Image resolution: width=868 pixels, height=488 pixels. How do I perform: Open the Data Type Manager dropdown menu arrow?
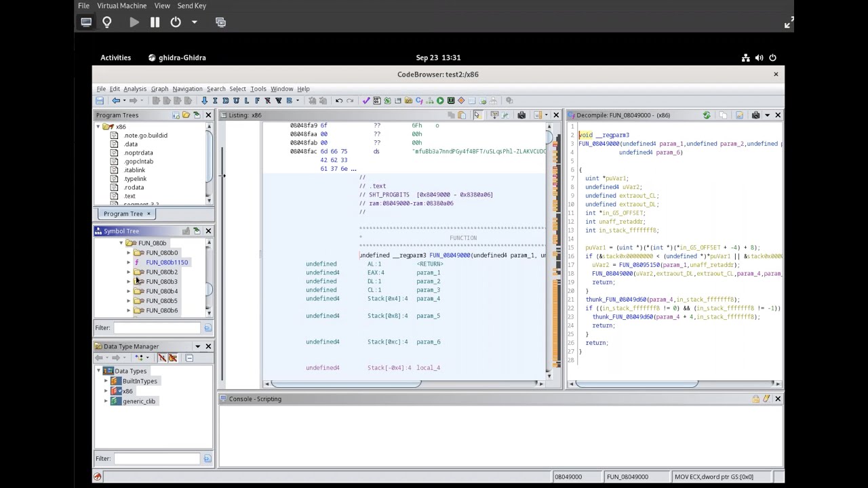coord(197,346)
